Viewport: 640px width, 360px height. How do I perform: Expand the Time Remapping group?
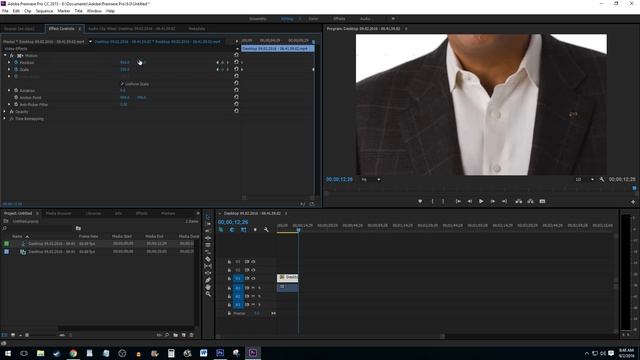pos(5,118)
